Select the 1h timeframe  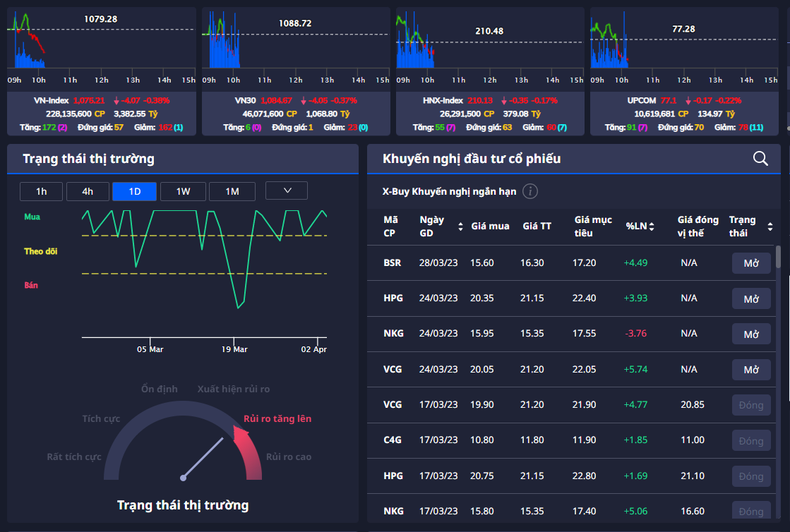(x=42, y=191)
